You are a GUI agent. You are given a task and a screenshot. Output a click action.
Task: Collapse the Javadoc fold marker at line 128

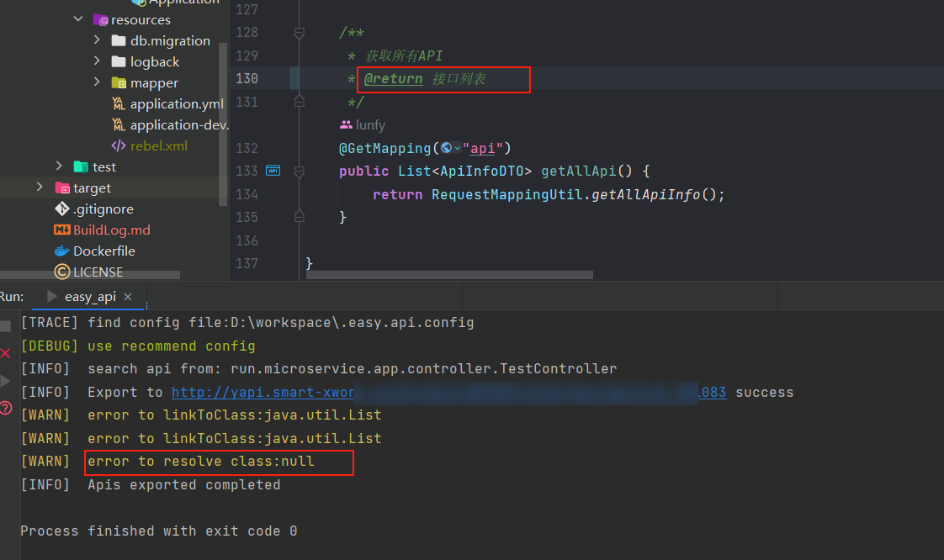click(300, 33)
